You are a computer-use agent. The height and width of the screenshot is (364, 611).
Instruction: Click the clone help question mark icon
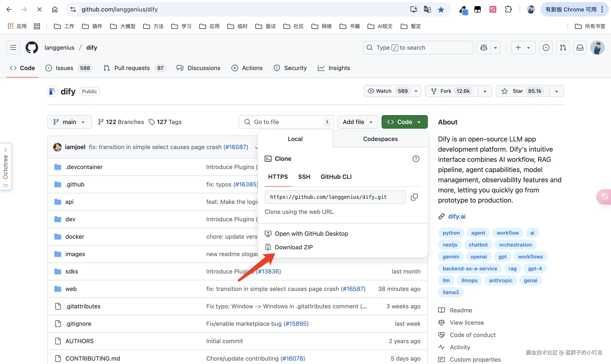click(416, 159)
